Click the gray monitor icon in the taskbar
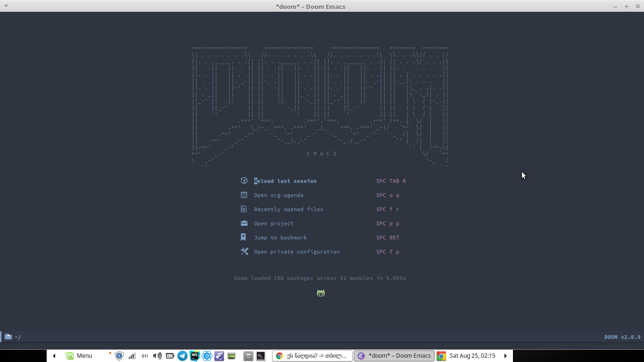Screen dimensions: 644x362 (248, 356)
